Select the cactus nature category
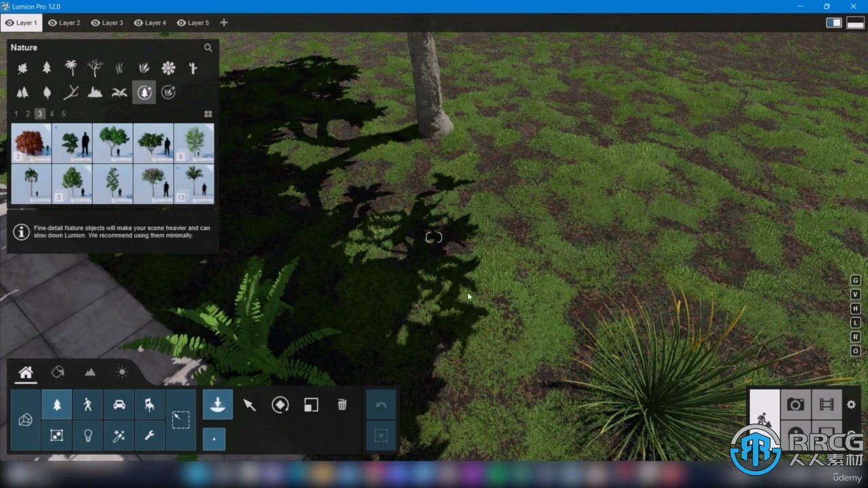This screenshot has height=488, width=868. click(193, 68)
